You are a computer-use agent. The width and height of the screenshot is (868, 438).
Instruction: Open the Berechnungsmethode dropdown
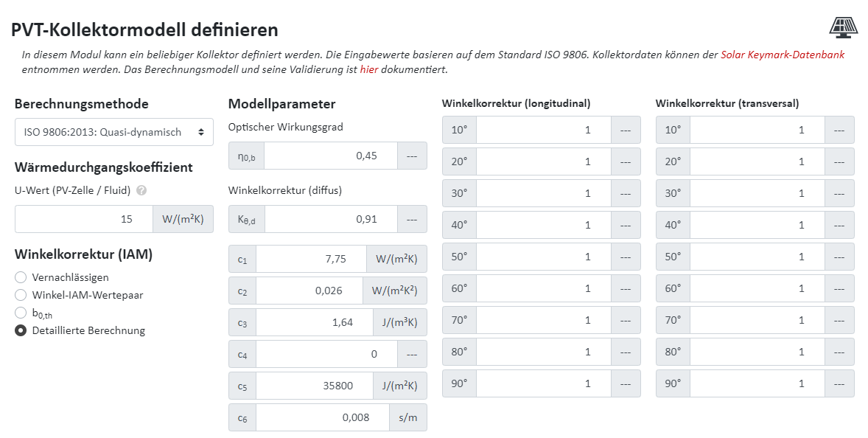pyautogui.click(x=114, y=132)
